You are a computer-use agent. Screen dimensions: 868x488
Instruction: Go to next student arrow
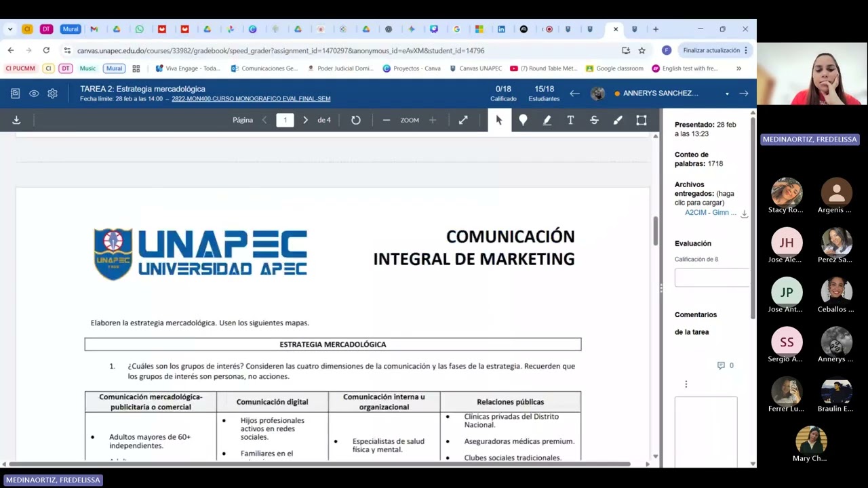(744, 94)
